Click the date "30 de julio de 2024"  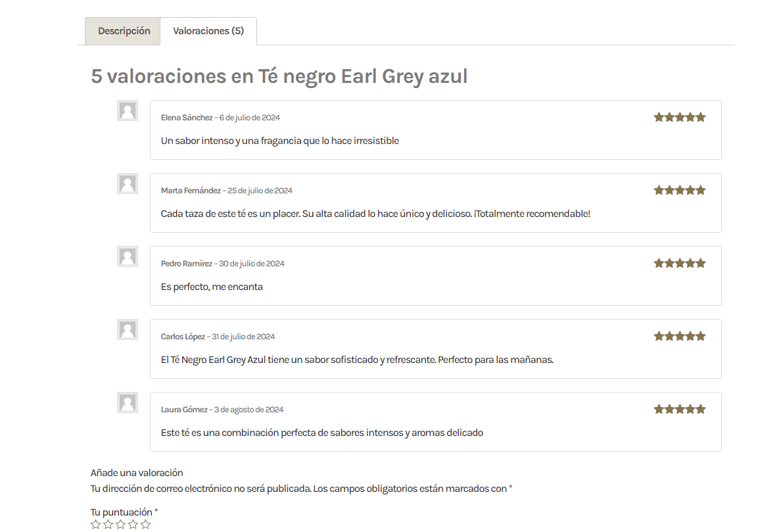(x=252, y=264)
